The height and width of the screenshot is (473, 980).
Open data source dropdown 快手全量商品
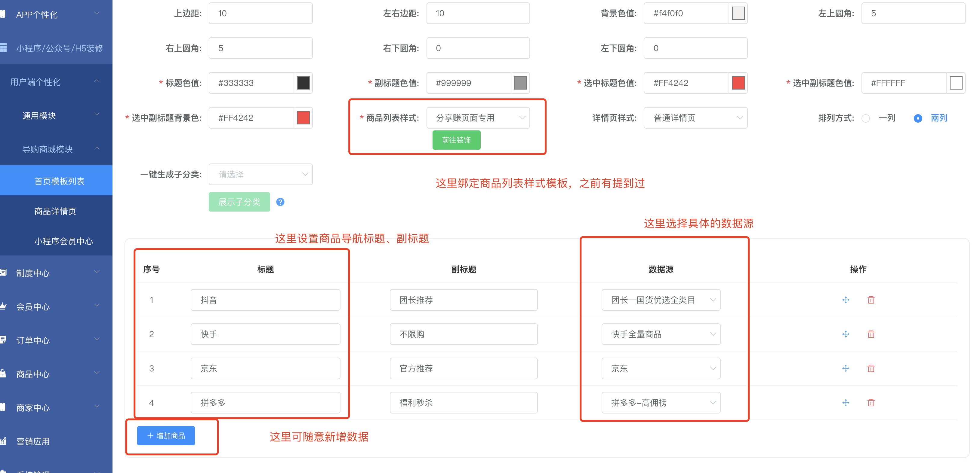click(x=661, y=334)
